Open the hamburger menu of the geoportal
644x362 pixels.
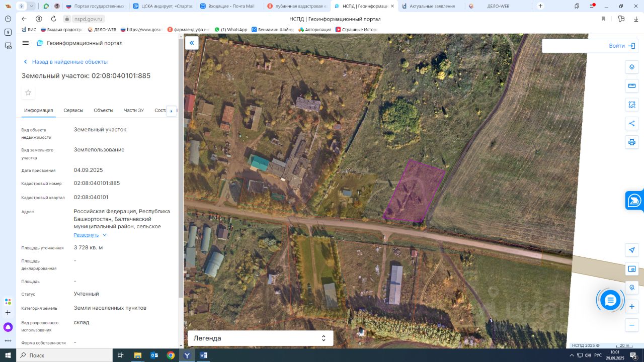(x=26, y=43)
